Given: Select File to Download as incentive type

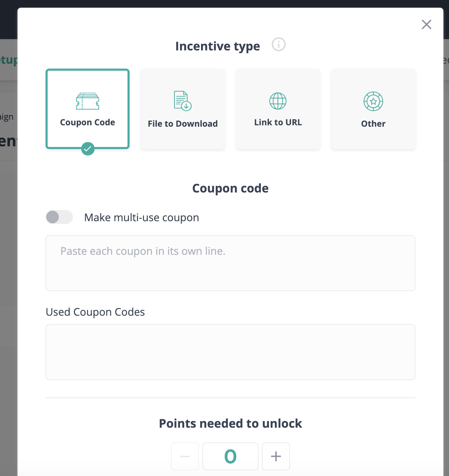Looking at the screenshot, I should click(x=182, y=109).
